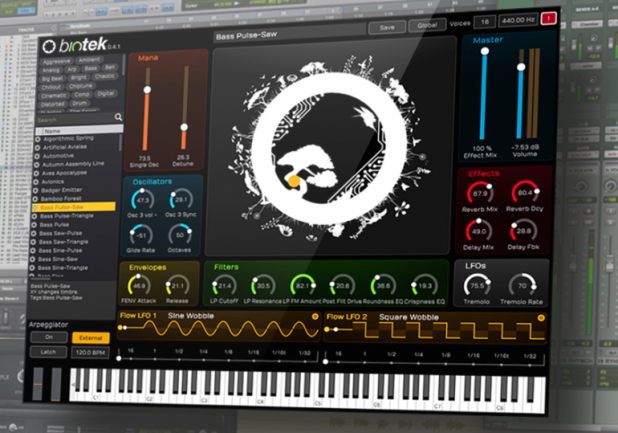Click the LP FM Amount knob

[303, 286]
